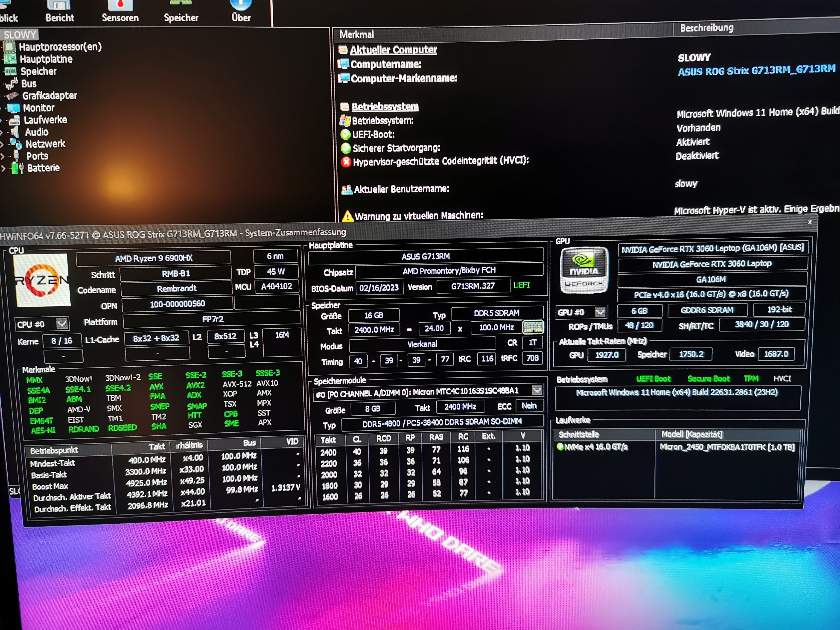
Task: Expand the Batterie tree node
Action: 3,168
